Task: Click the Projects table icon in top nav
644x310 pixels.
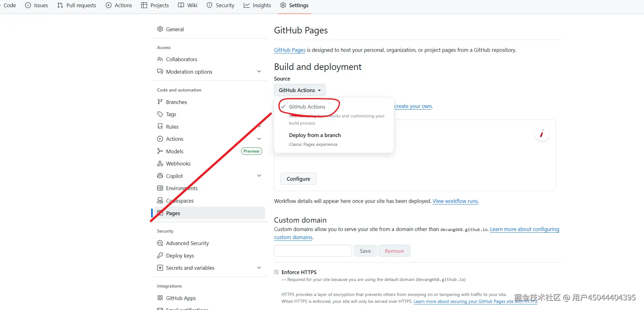Action: pyautogui.click(x=144, y=5)
